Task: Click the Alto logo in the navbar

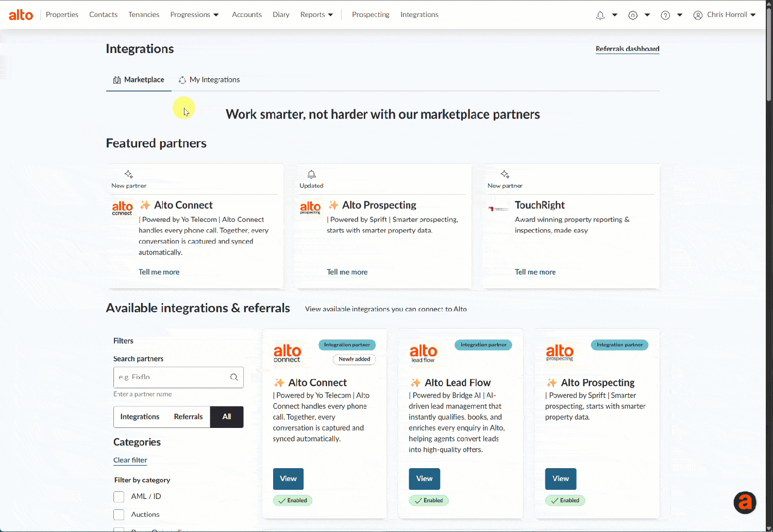Action: click(x=21, y=15)
